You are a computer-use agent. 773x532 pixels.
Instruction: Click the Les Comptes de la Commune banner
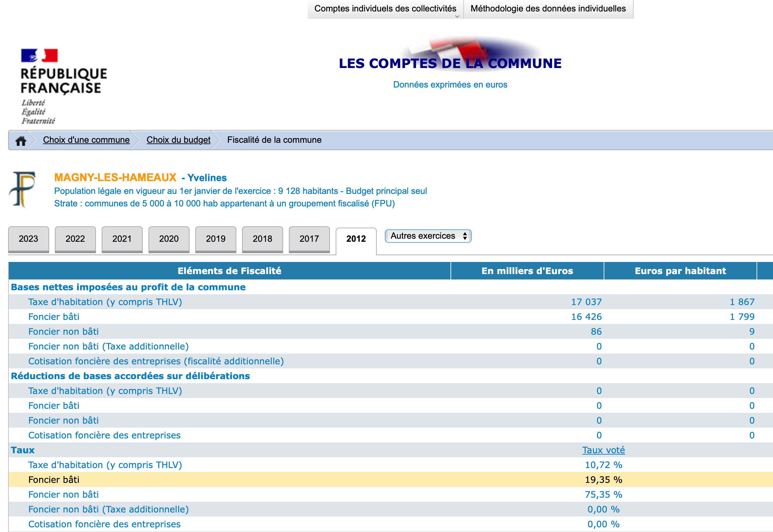(450, 63)
